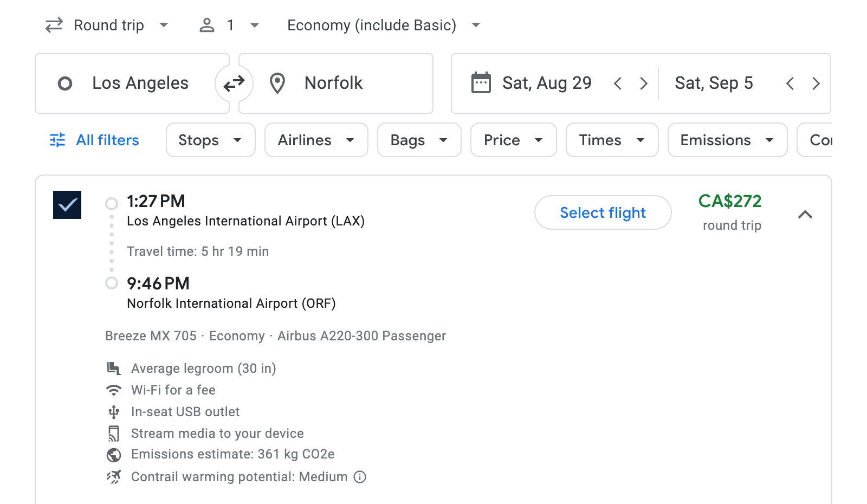Screen dimensions: 867x504
Task: Open the Airlines filter dropdown
Action: point(316,140)
